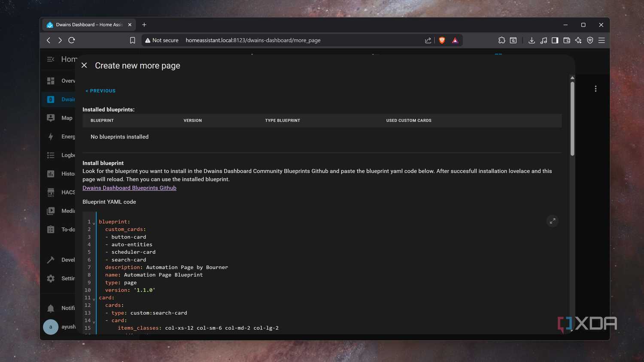Close the Dwains Dashboard browser tab
The image size is (644, 362).
(x=130, y=25)
